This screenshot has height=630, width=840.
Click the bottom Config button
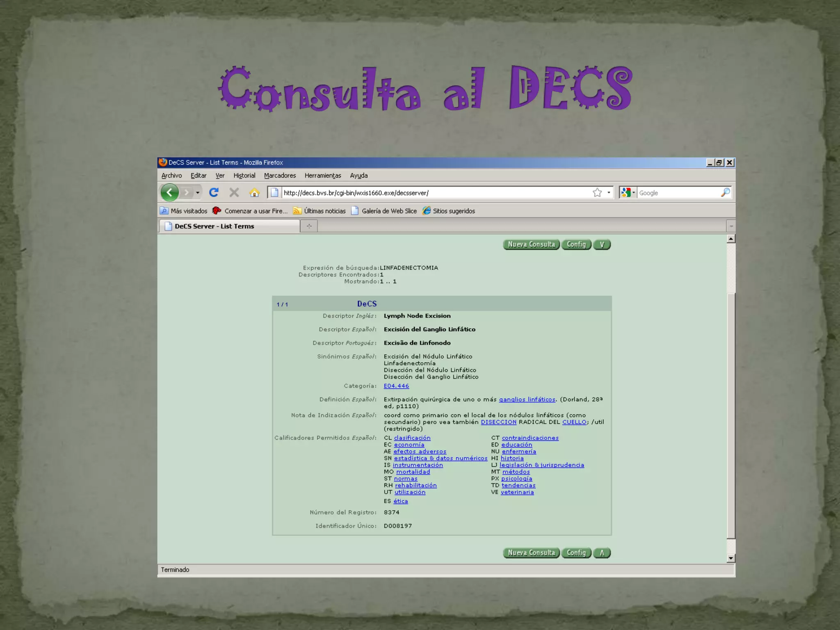(x=576, y=553)
